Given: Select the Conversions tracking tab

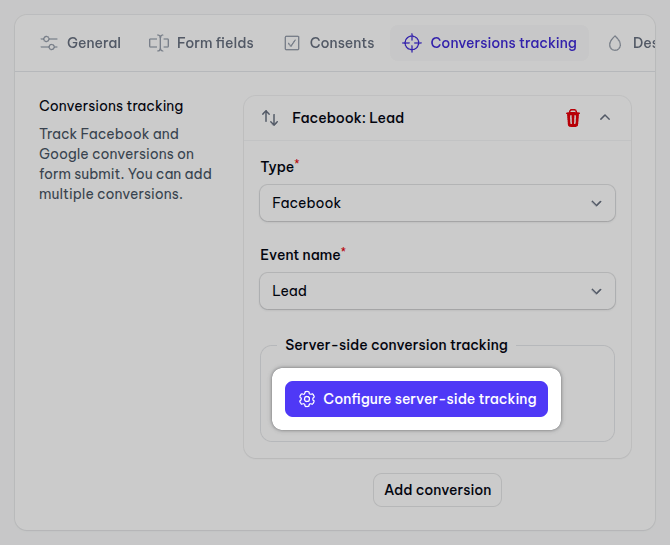Looking at the screenshot, I should (489, 43).
